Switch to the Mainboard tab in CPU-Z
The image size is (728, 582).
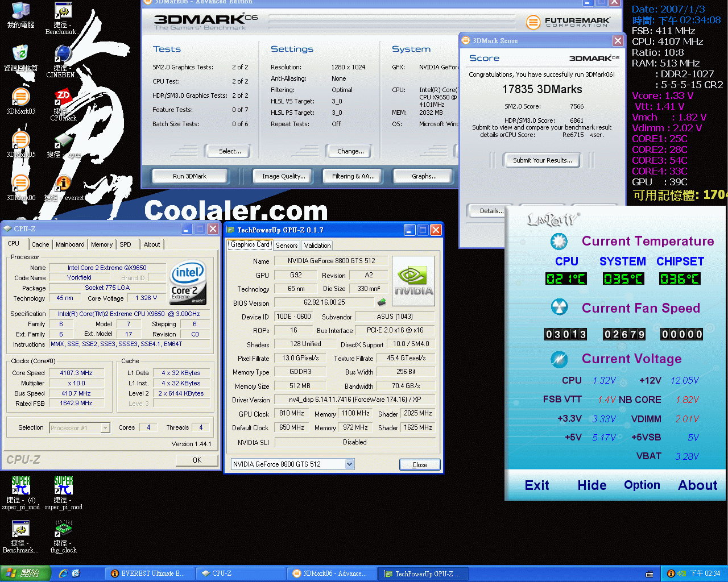click(x=70, y=244)
